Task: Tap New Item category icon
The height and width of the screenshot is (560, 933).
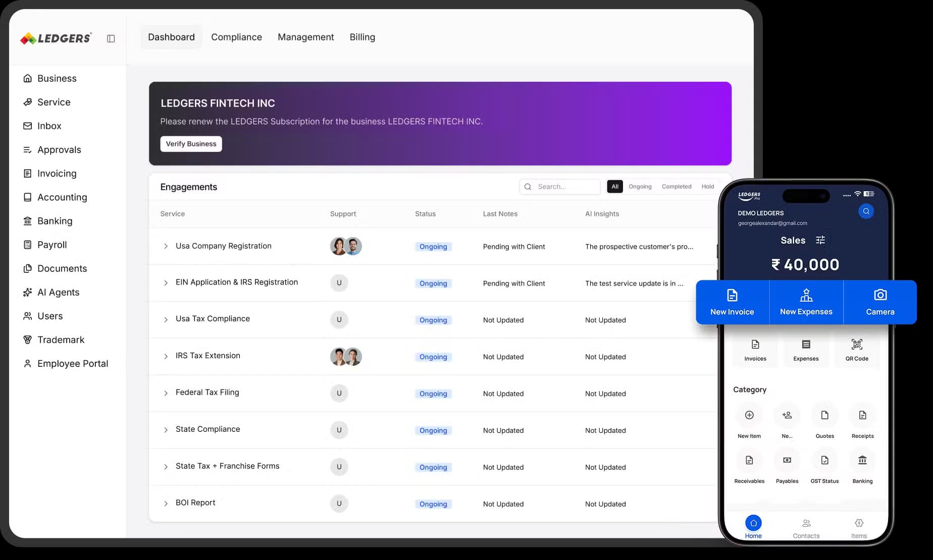Action: pos(749,415)
